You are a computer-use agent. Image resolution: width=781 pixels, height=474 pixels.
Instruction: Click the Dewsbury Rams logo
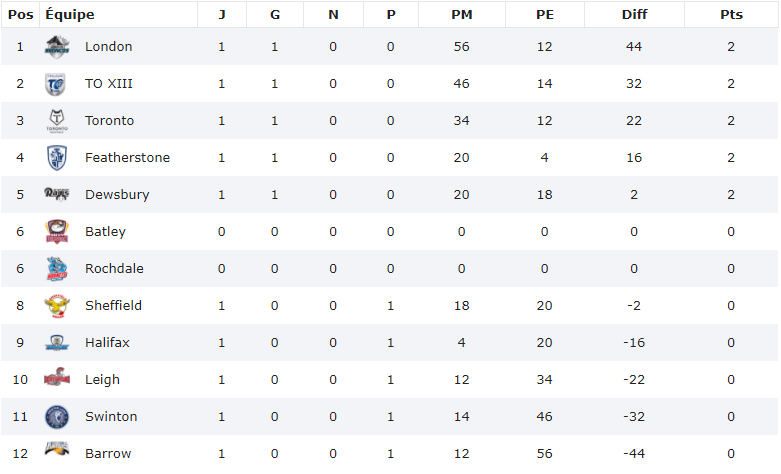(x=57, y=195)
